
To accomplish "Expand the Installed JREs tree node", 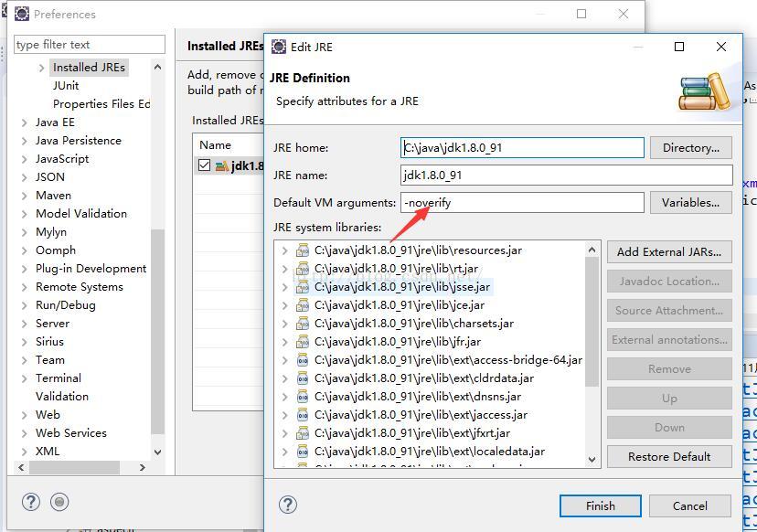I will coord(41,68).
